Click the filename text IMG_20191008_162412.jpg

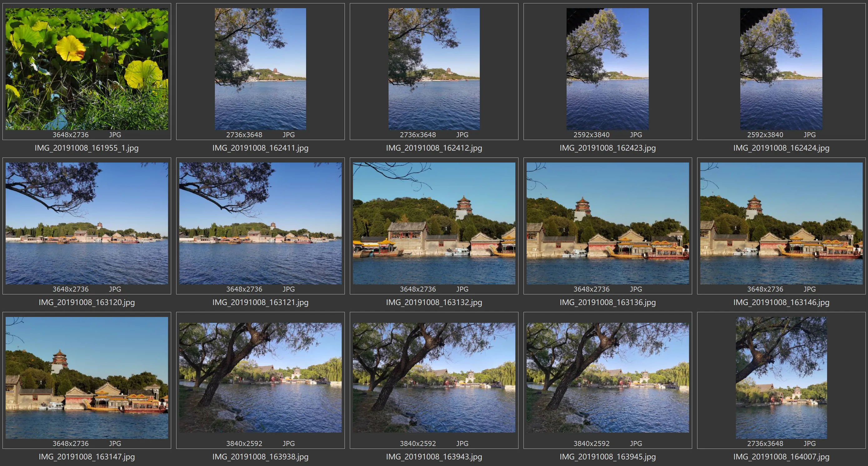434,148
